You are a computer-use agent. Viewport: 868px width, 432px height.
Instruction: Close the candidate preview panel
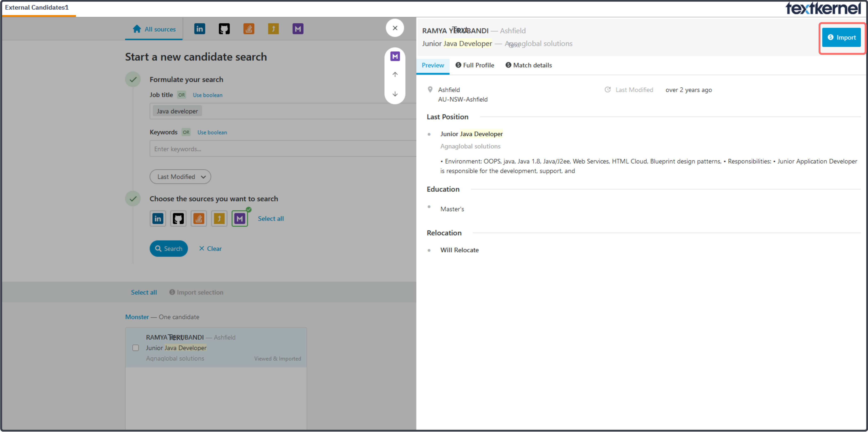coord(395,28)
